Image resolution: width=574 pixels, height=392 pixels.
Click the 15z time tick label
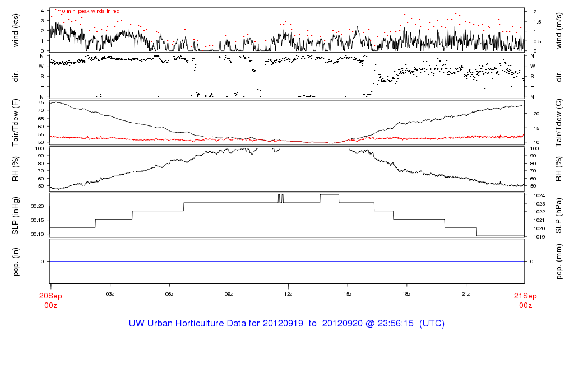[x=347, y=293]
